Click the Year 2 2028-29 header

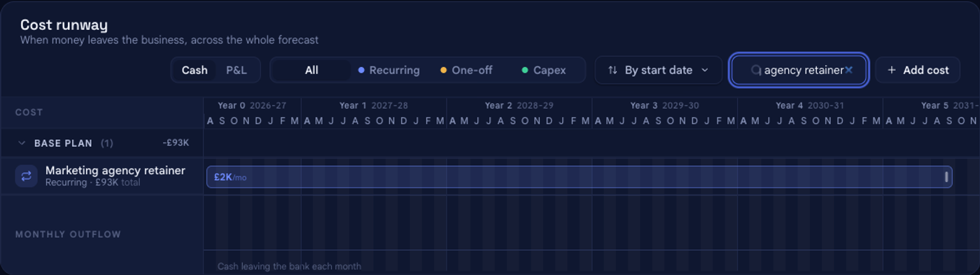coord(519,106)
